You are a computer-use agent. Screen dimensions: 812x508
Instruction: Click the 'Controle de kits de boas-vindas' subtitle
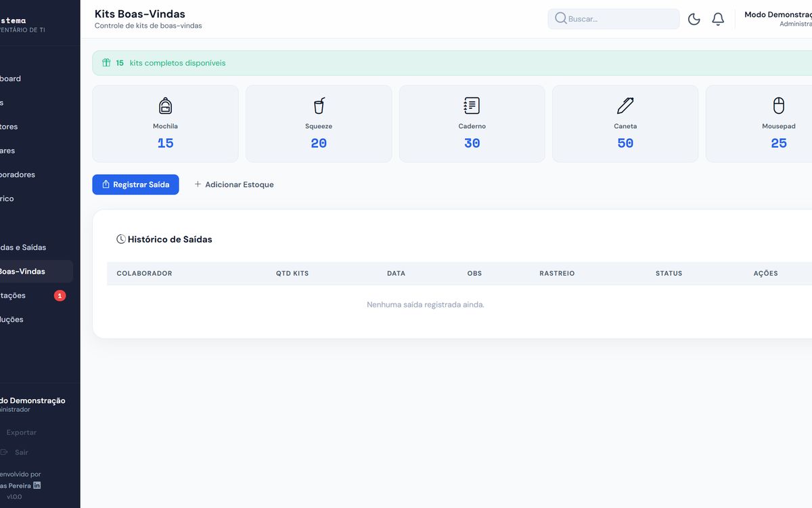(148, 26)
